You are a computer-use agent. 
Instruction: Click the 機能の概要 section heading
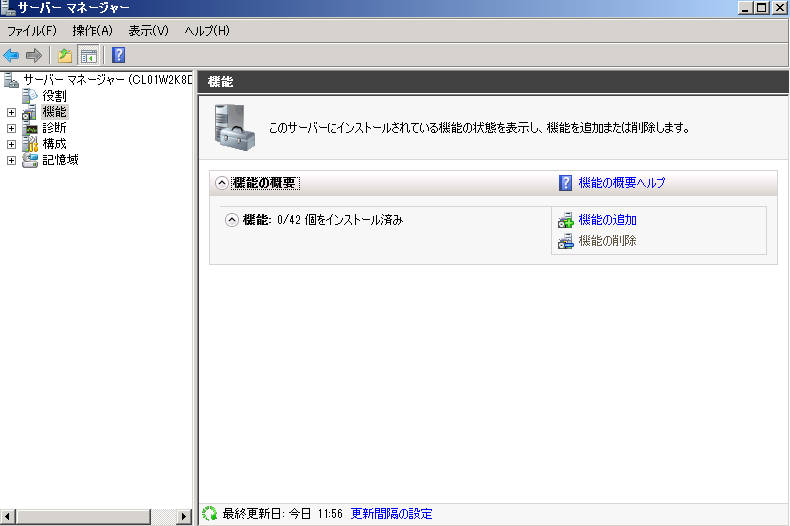265,183
